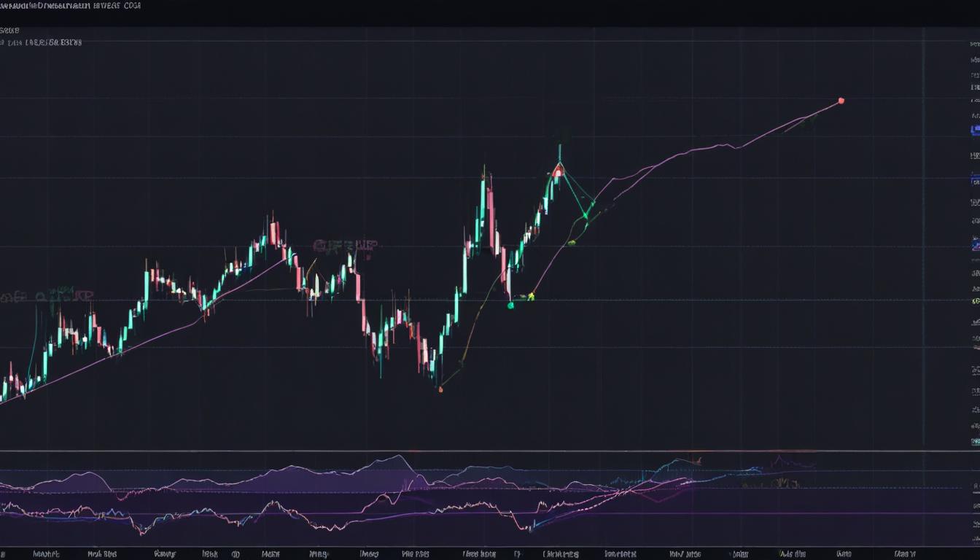Click the red triangle marker at the chart peak
980x560 pixels.
[x=559, y=171]
